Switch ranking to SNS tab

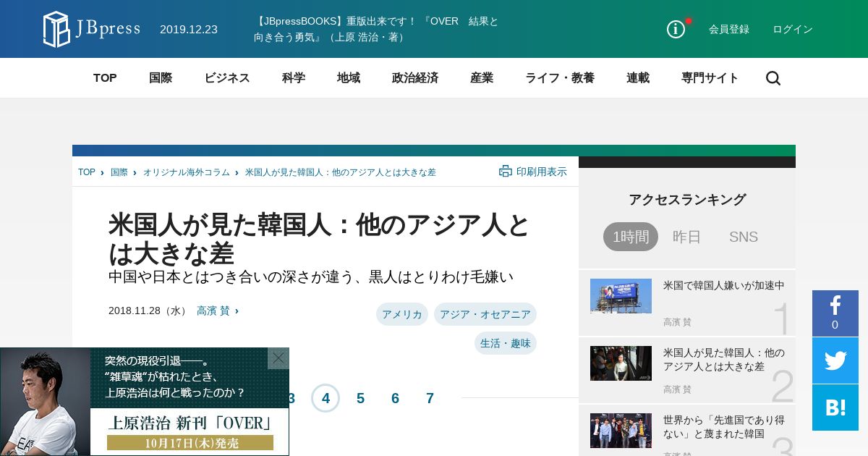tap(744, 237)
